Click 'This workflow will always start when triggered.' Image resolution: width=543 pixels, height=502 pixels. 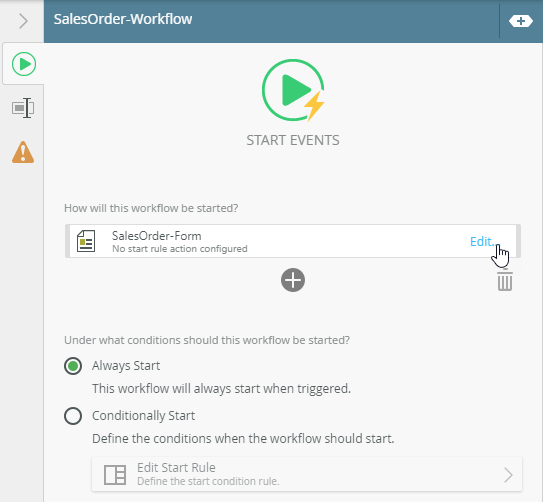[221, 388]
